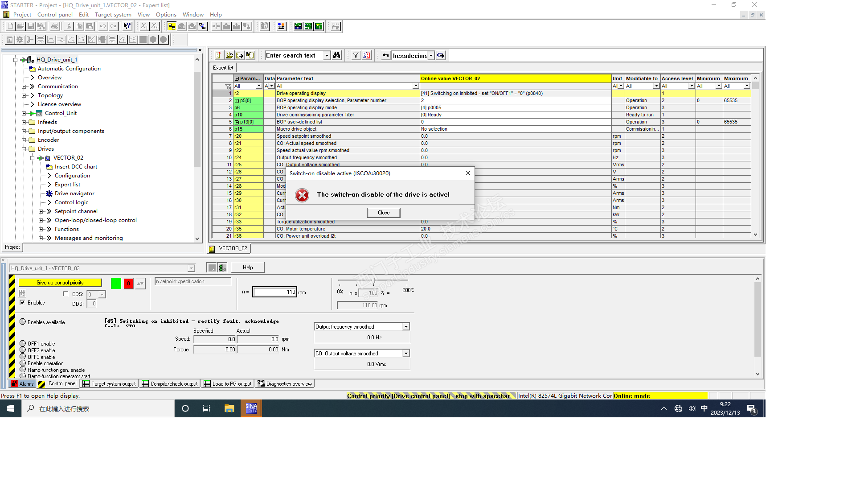The image size is (868, 494).
Task: Toggle the CDS checkbox
Action: tap(66, 294)
